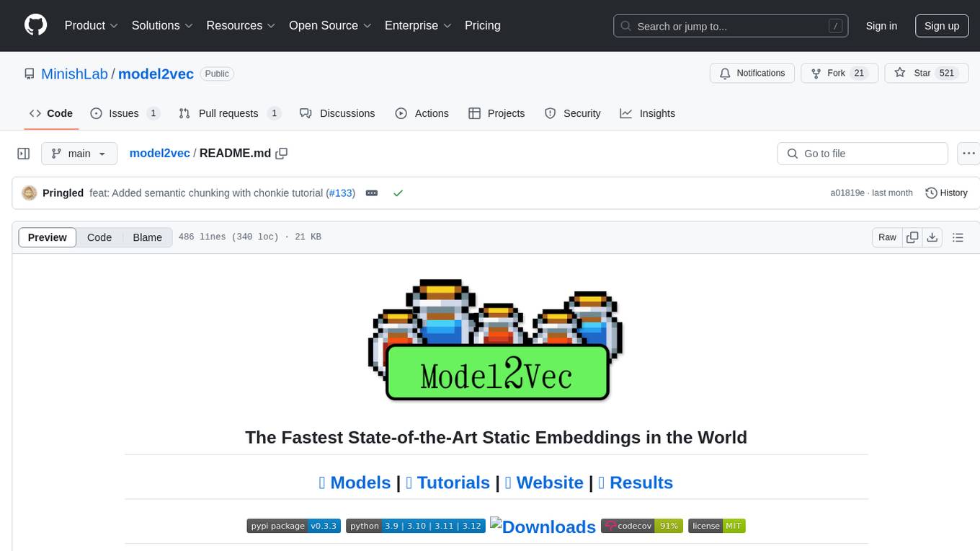Download the raw file
The height and width of the screenshot is (551, 980).
pyautogui.click(x=932, y=237)
